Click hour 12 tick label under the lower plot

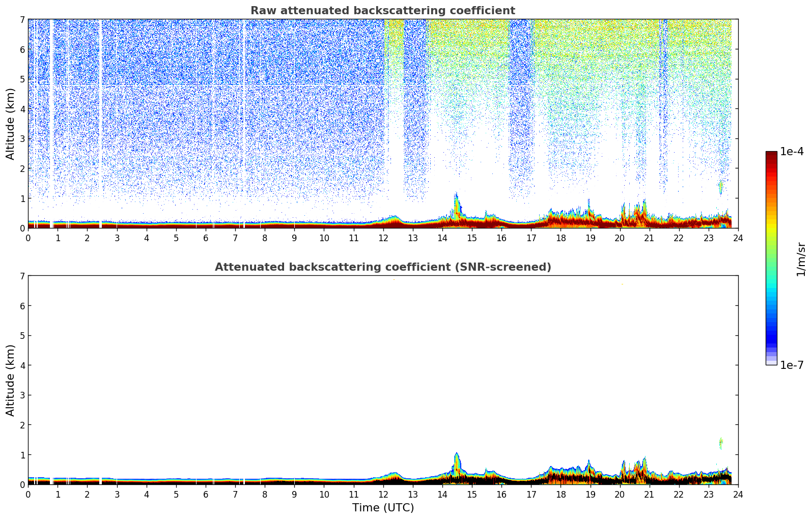(x=383, y=495)
